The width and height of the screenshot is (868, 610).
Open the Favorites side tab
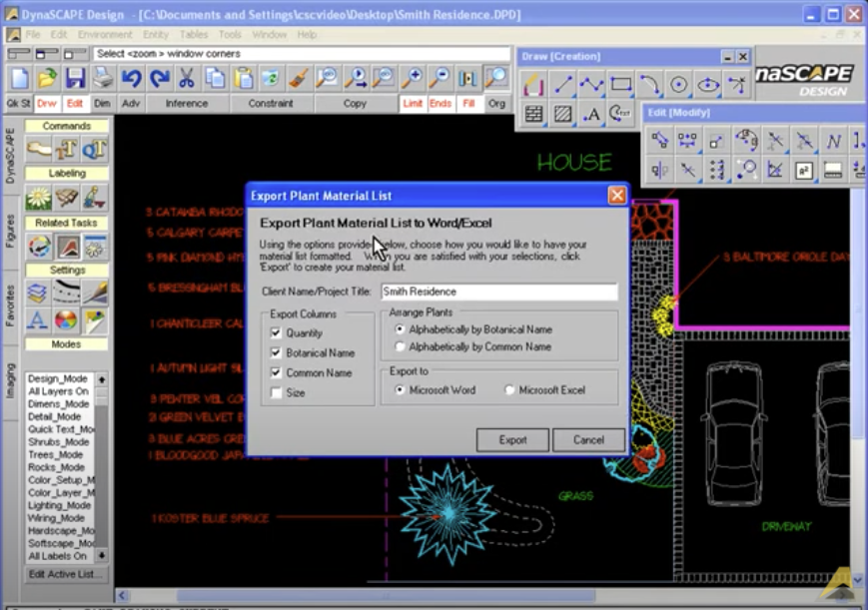[x=10, y=306]
